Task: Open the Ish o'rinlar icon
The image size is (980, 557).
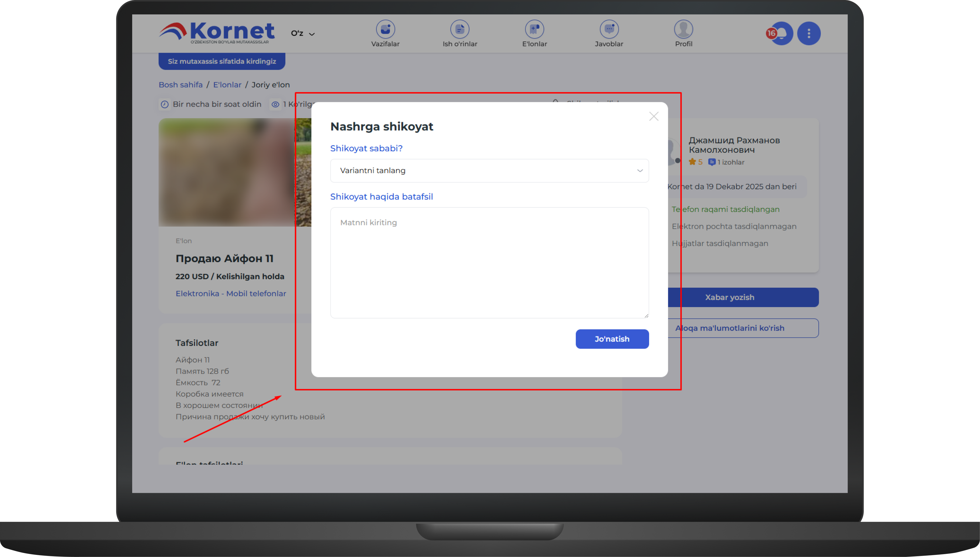Action: click(x=459, y=29)
